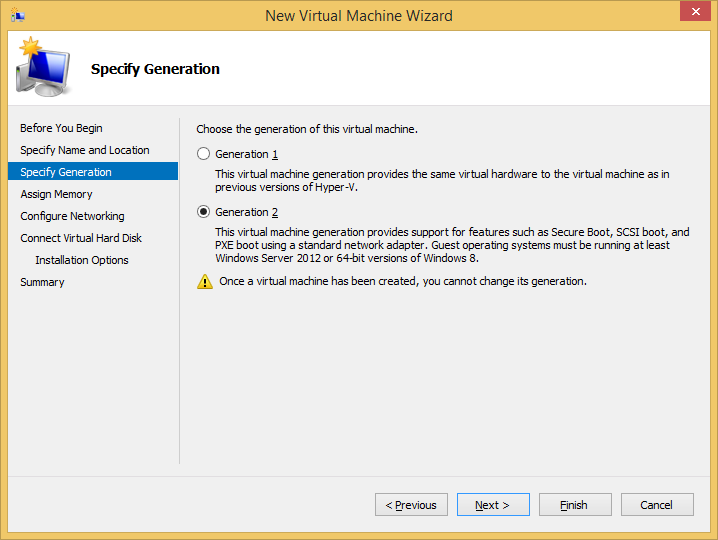
Task: Close the New Virtual Machine Wizard window
Action: [x=694, y=13]
